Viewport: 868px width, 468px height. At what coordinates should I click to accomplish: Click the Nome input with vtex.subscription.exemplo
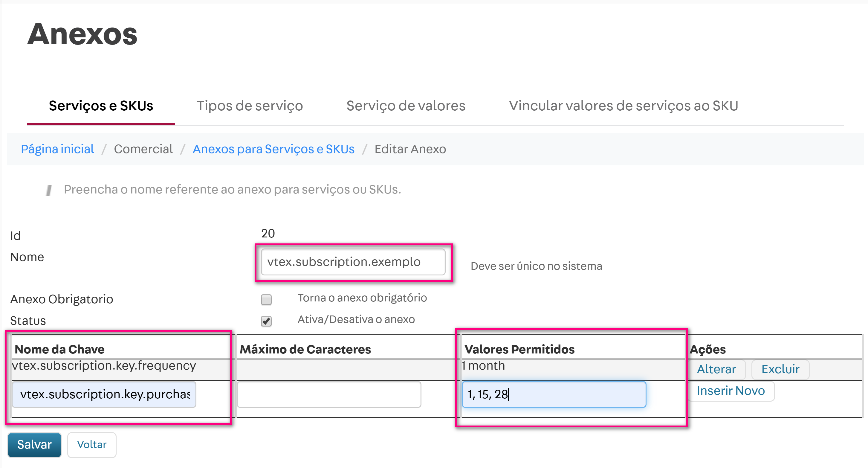tap(353, 262)
